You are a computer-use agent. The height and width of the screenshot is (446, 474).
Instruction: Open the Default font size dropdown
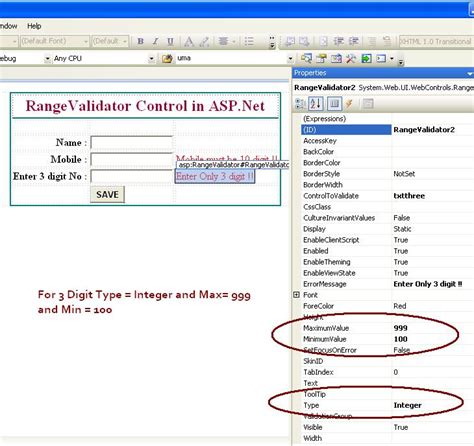(x=125, y=41)
